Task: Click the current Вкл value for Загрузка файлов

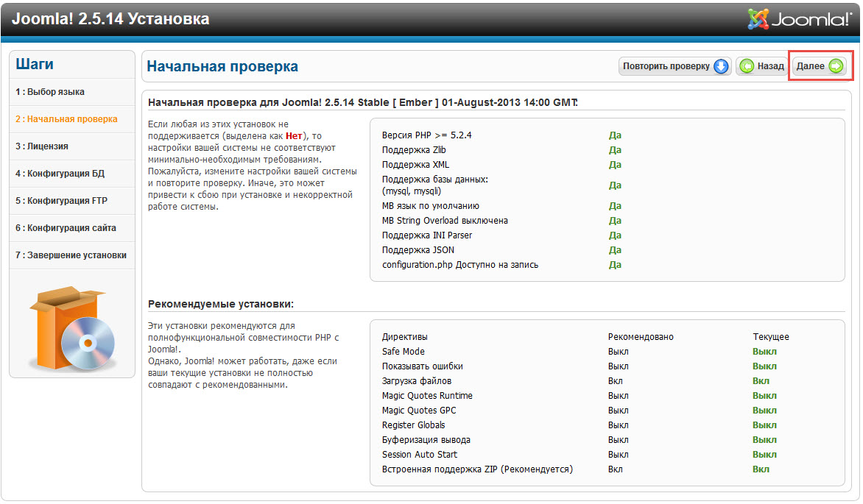Action: point(761,381)
